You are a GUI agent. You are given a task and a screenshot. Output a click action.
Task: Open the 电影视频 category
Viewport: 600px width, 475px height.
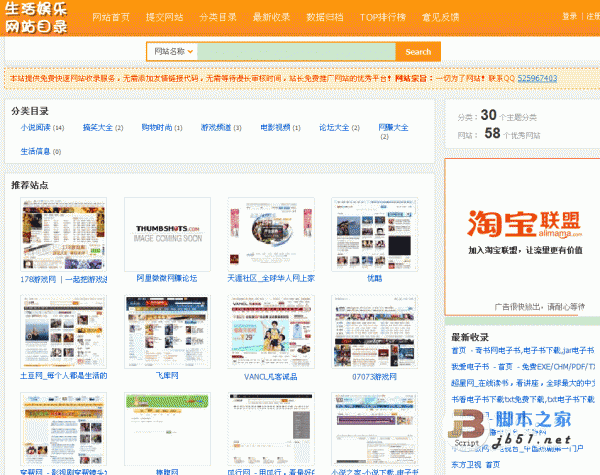coord(276,127)
